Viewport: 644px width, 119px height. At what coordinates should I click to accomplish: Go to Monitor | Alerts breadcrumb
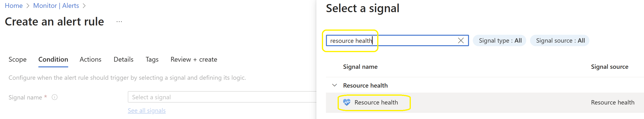[x=56, y=5]
